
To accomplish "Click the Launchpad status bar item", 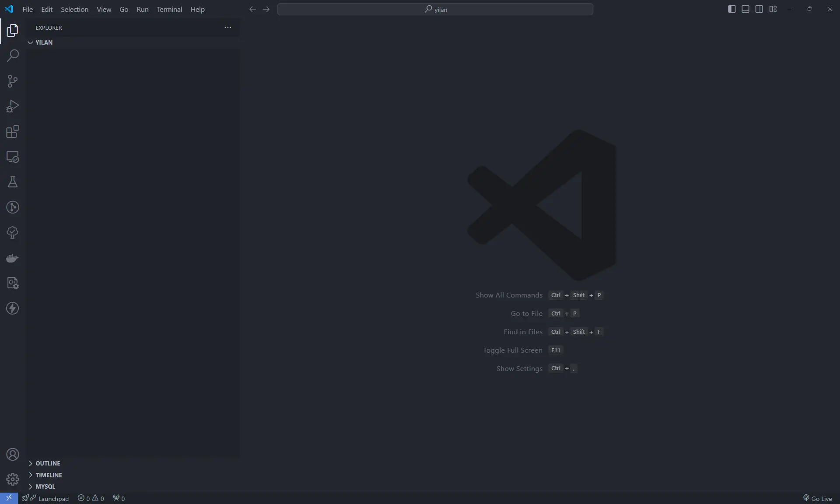I will (45, 498).
